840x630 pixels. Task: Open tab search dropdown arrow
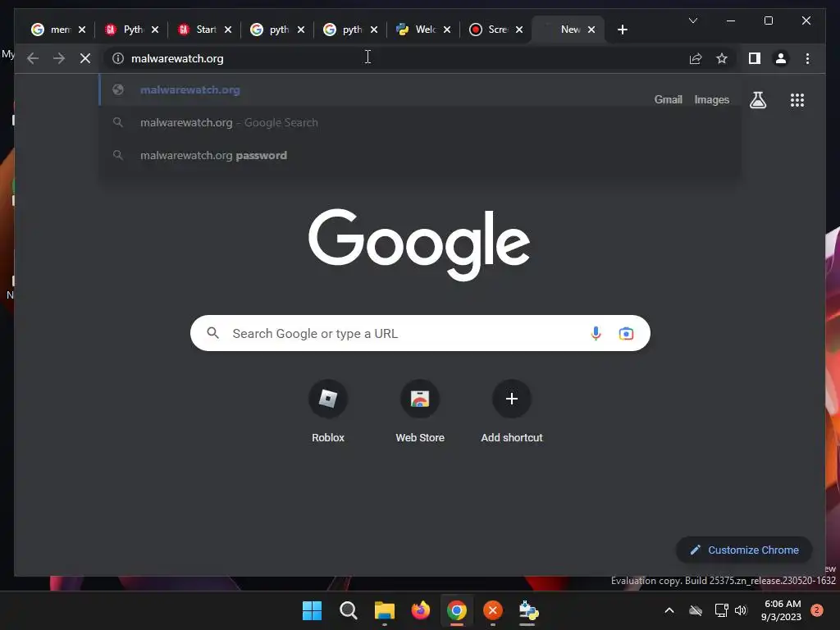pyautogui.click(x=692, y=21)
